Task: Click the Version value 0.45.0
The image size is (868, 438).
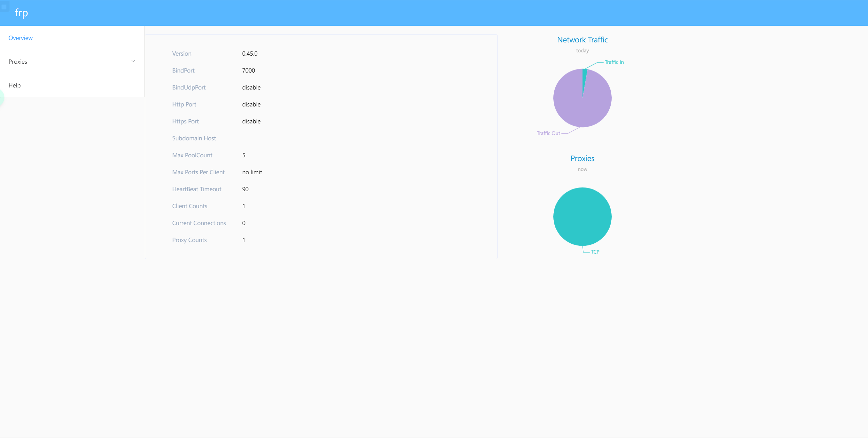Action: (x=250, y=54)
